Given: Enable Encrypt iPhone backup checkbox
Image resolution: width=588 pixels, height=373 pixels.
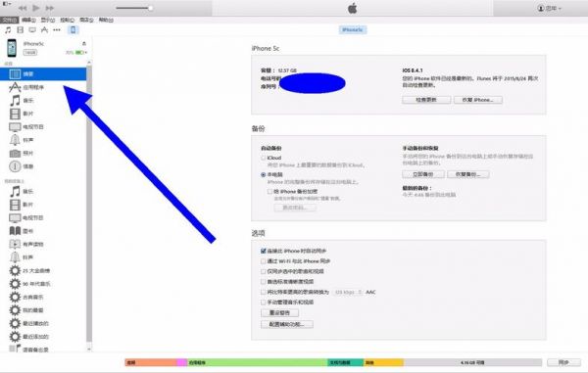Looking at the screenshot, I should [269, 191].
